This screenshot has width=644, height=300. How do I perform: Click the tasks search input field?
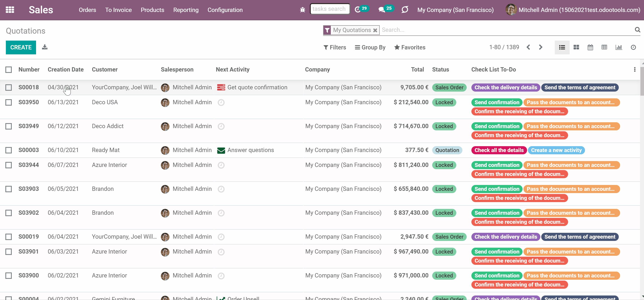[x=330, y=9]
